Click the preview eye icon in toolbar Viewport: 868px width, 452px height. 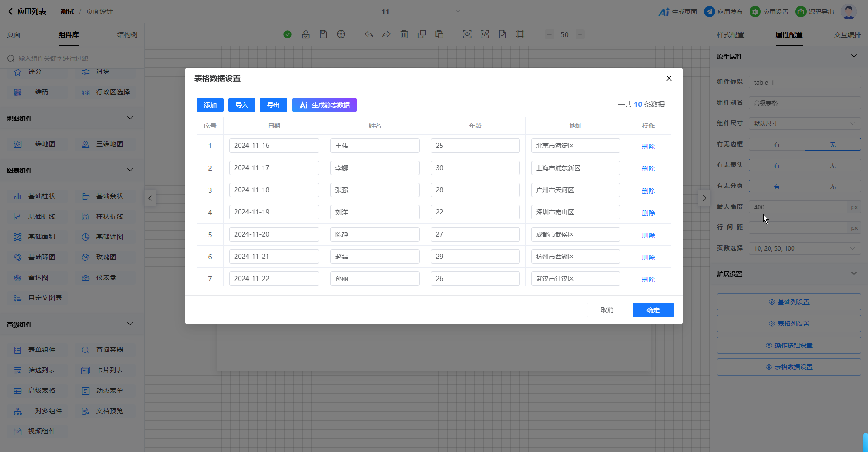pos(467,34)
